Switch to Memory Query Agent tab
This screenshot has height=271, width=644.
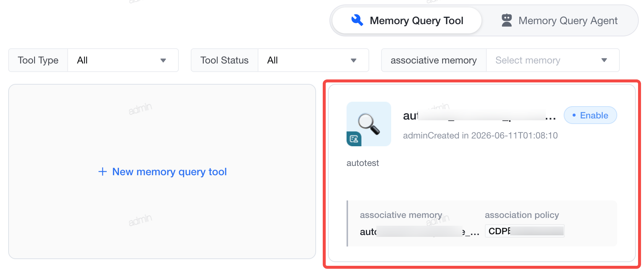pos(560,20)
